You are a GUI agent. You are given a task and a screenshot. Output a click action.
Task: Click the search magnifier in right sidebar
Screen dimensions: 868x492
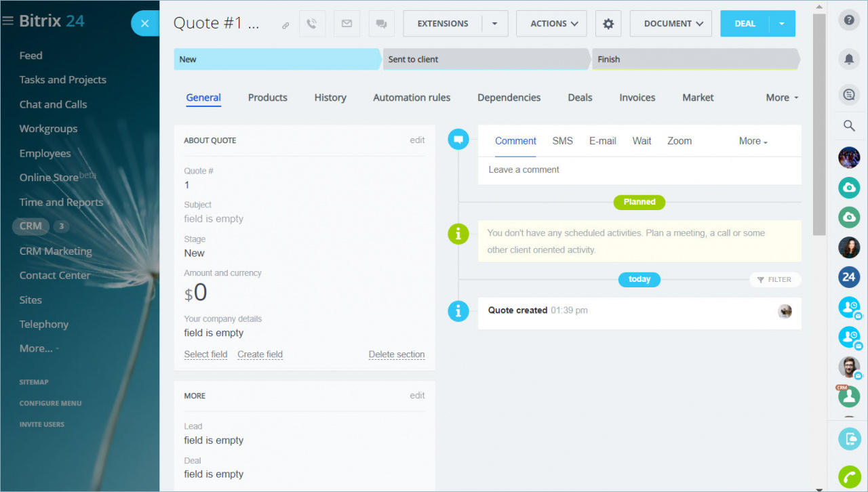pos(849,125)
